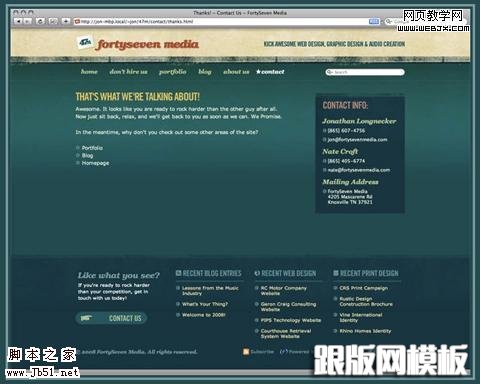
Task: Click the Recent Web Design heading icon
Action: (x=257, y=273)
